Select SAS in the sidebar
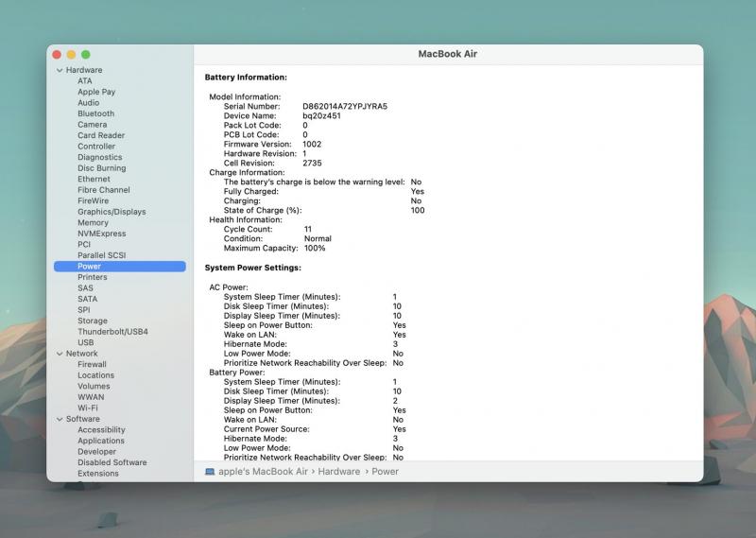The width and height of the screenshot is (756, 538). (85, 288)
